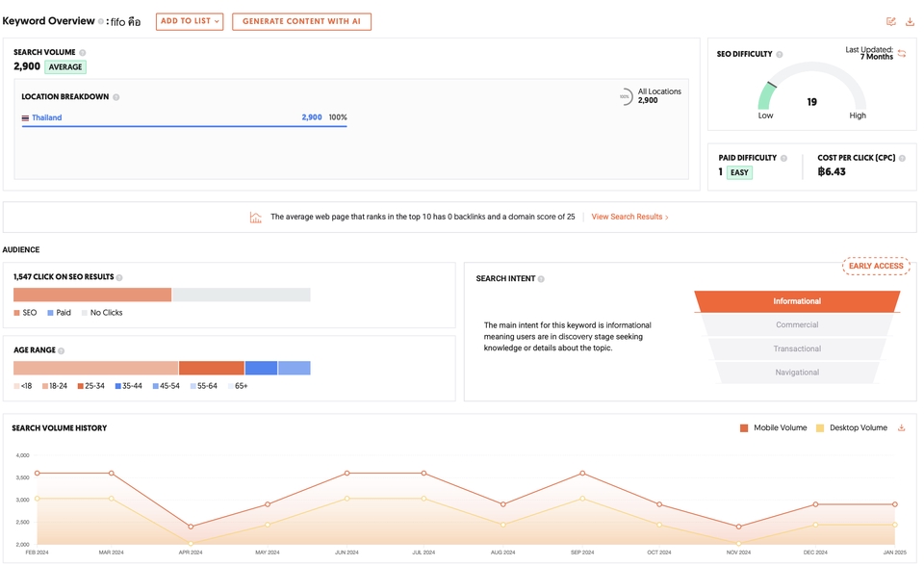Toggle the 25-34 age legend item
The height and width of the screenshot is (566, 924).
(90, 386)
